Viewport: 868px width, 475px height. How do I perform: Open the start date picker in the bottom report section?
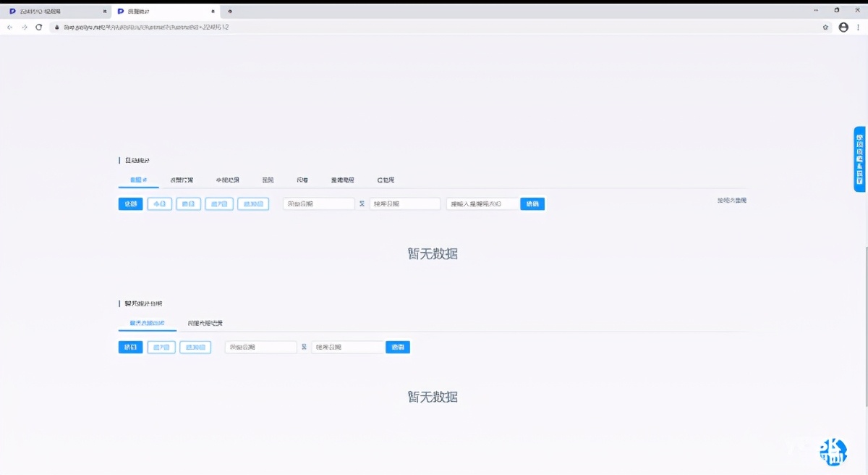(x=260, y=347)
